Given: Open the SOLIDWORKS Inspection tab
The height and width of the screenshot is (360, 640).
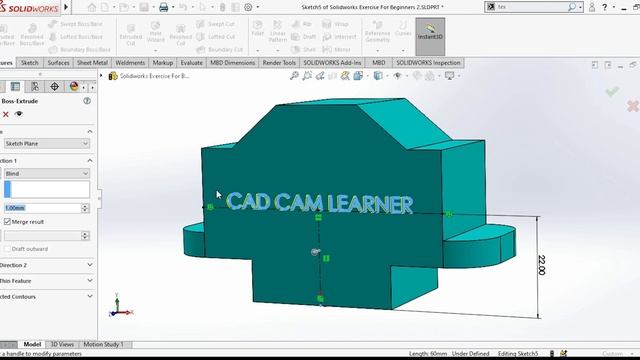Looking at the screenshot, I should coord(428,62).
